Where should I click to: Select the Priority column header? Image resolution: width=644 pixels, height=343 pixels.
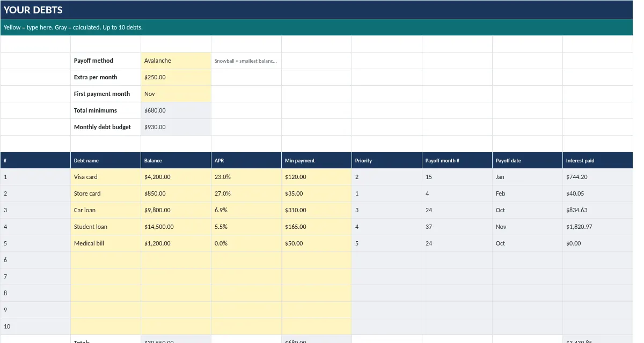coord(387,160)
